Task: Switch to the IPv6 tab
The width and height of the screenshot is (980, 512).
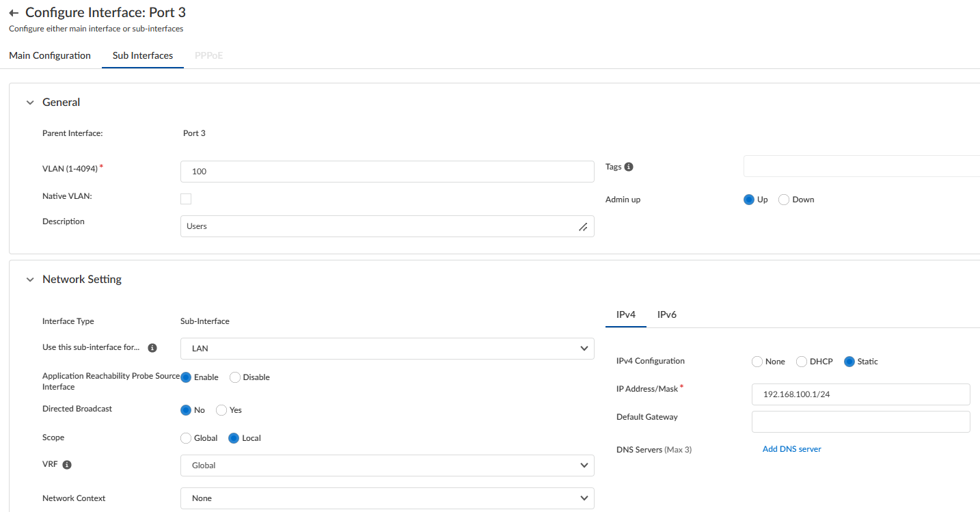Action: 666,314
